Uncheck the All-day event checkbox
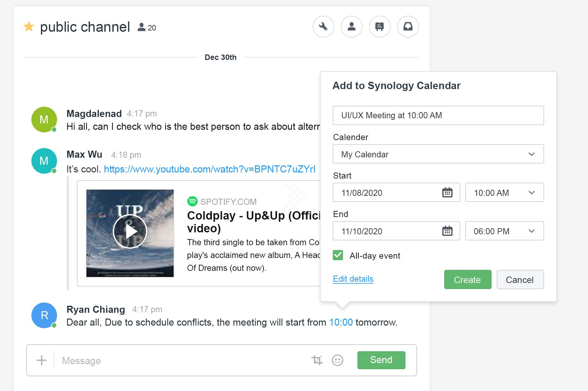 (338, 255)
